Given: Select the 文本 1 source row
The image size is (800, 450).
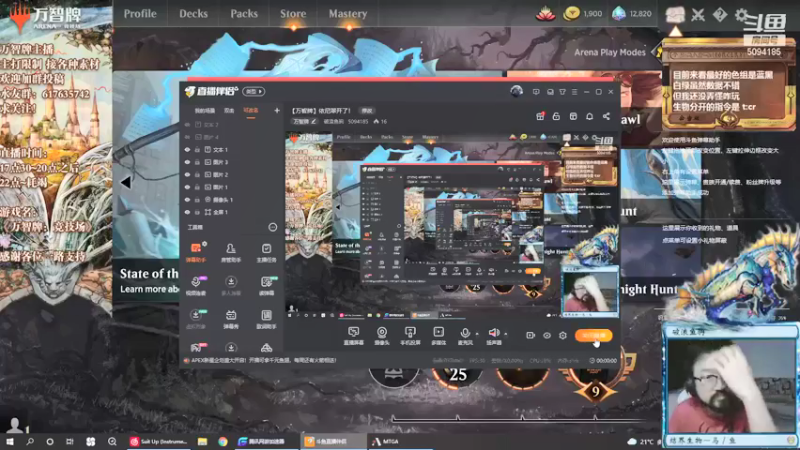Looking at the screenshot, I should tap(232, 149).
